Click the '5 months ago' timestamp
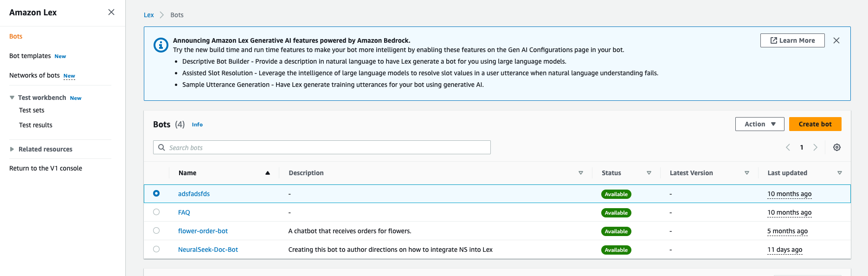868x276 pixels. pyautogui.click(x=787, y=231)
